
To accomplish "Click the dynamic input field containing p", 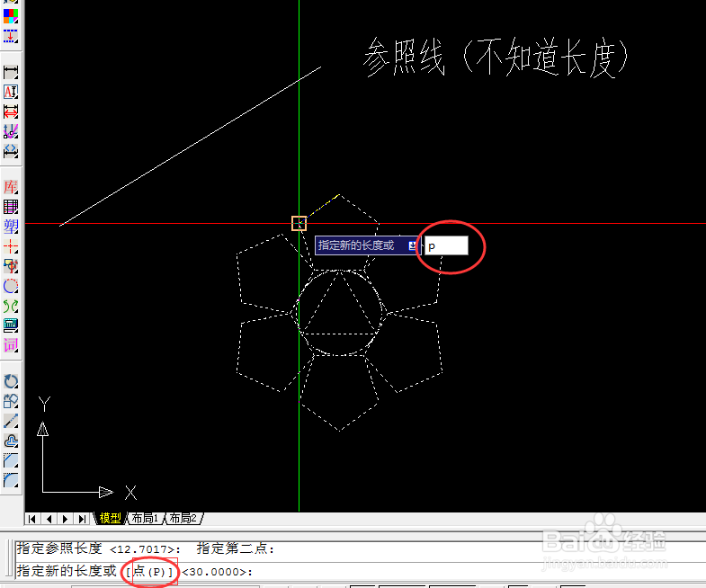I will tap(446, 245).
